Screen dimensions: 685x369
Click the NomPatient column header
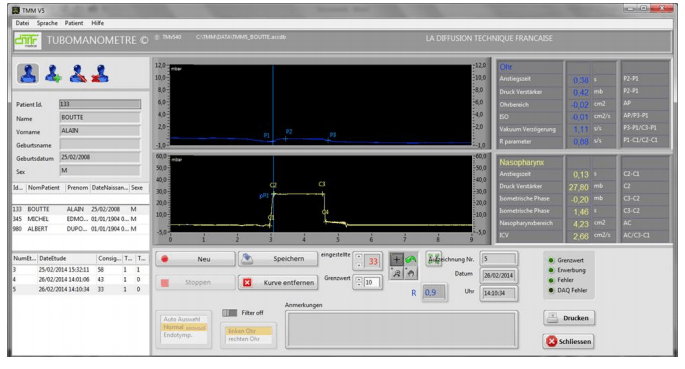(45, 188)
